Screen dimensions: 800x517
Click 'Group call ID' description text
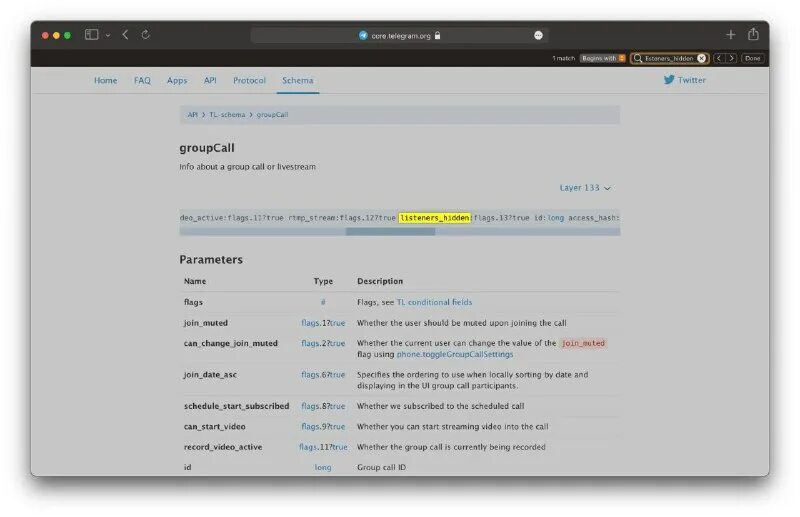(382, 467)
